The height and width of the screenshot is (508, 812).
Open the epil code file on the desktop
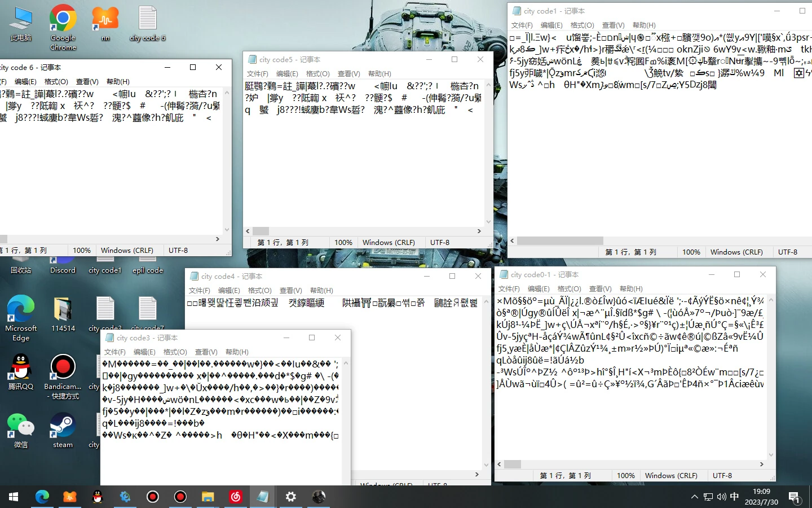[x=147, y=260]
